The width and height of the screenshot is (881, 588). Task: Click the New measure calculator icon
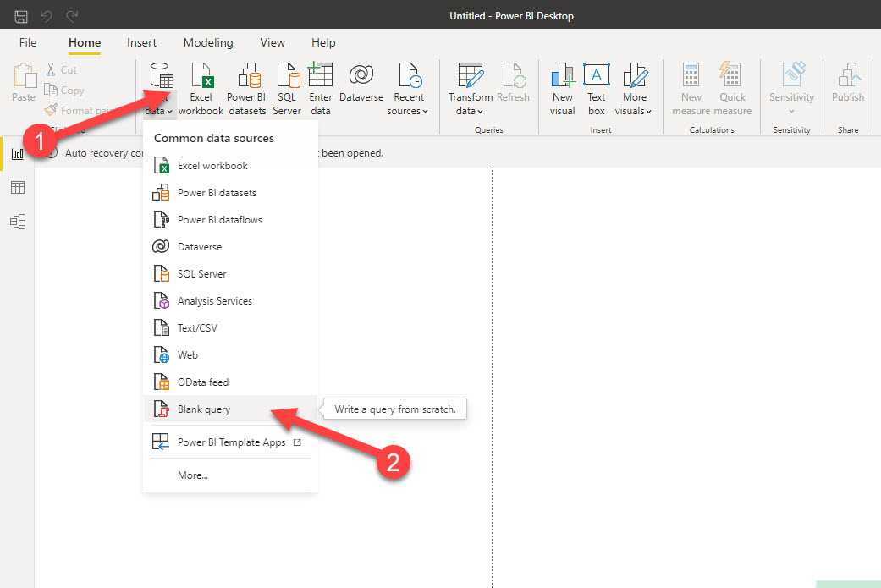691,74
